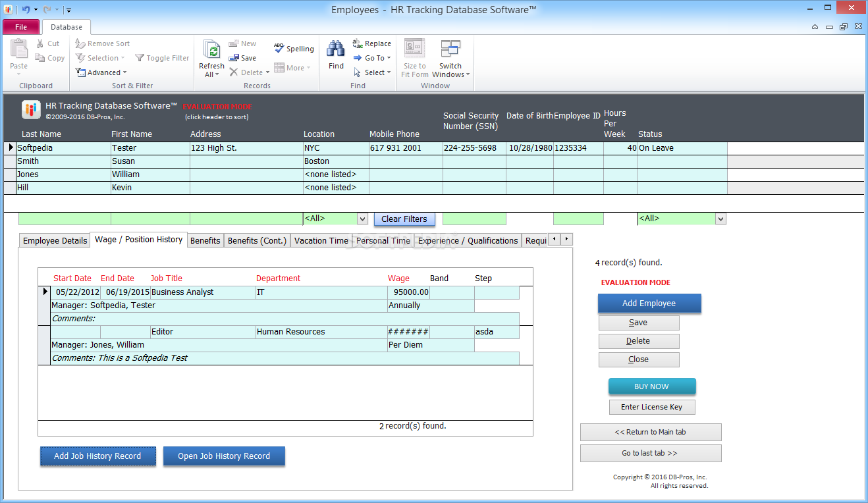Click the Cut scissors icon
The image size is (868, 503).
coord(40,43)
